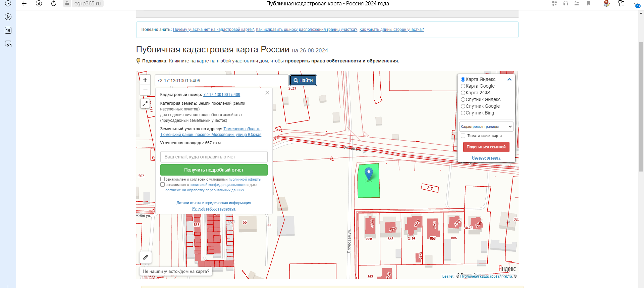This screenshot has height=288, width=644.
Task: Open headphones read-aloud icon
Action: pyautogui.click(x=566, y=3)
